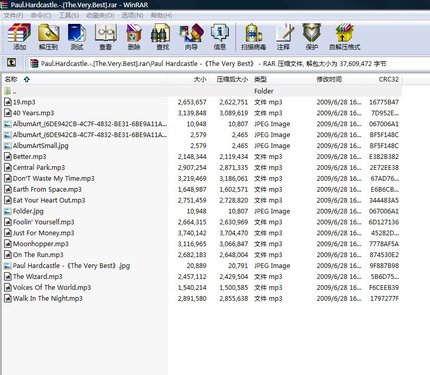Screen dimensions: 430x375
Task: Open the 选项(N) menu
Action: click(x=132, y=15)
